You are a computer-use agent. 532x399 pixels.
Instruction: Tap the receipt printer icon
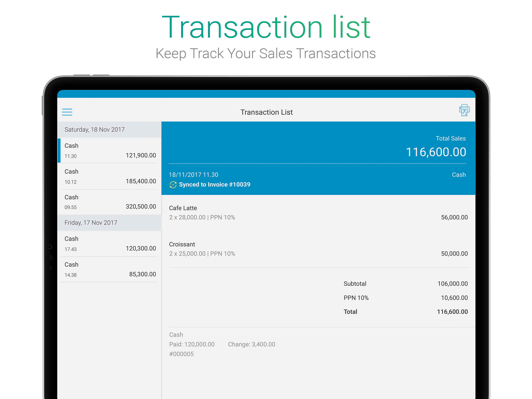click(x=464, y=110)
